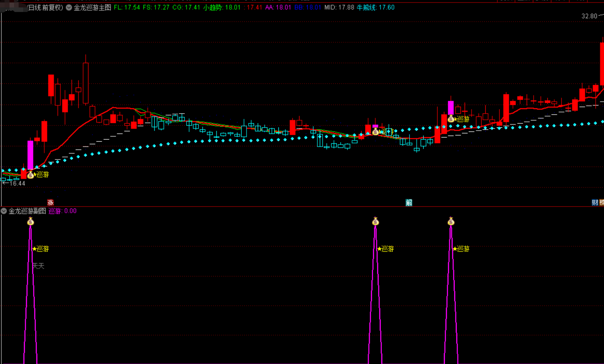Click the second money bag atop sub-chart spike
604x364 pixels.
(375, 221)
